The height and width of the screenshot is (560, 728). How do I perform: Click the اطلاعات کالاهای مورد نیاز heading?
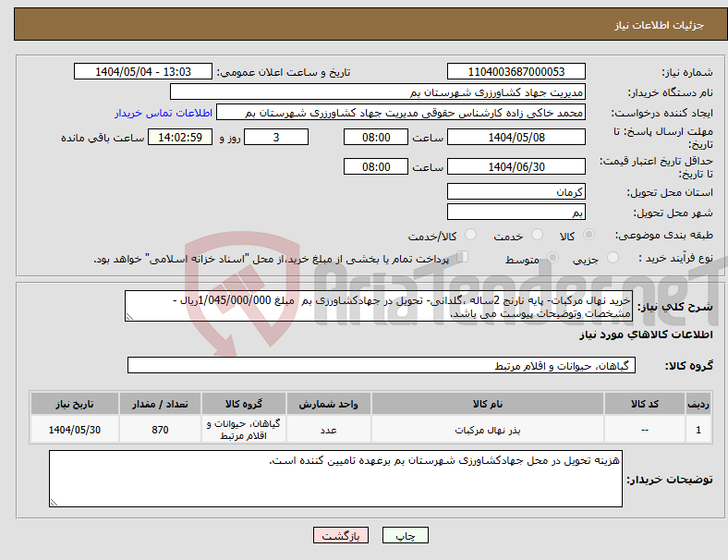tap(646, 335)
